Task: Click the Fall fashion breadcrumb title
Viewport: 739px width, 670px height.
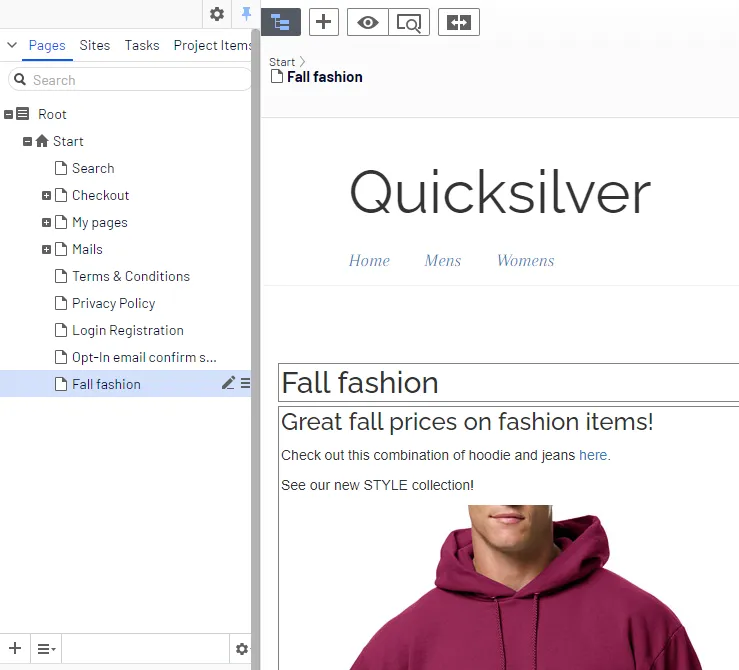Action: 325,77
